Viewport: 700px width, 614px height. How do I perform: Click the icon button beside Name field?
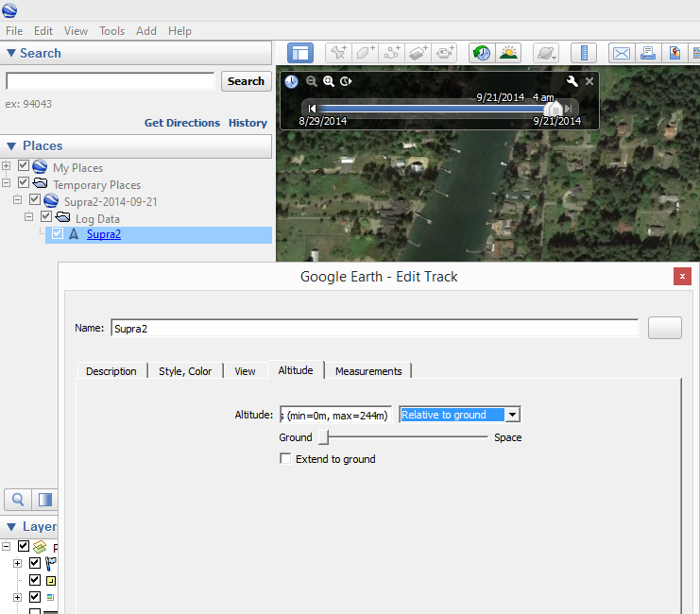point(665,328)
